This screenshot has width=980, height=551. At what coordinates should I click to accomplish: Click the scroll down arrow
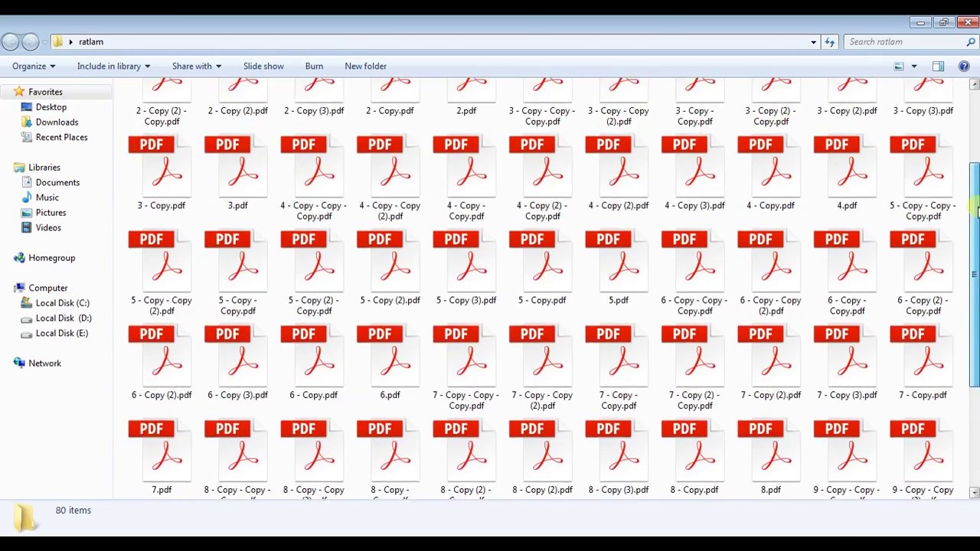pos(974,493)
